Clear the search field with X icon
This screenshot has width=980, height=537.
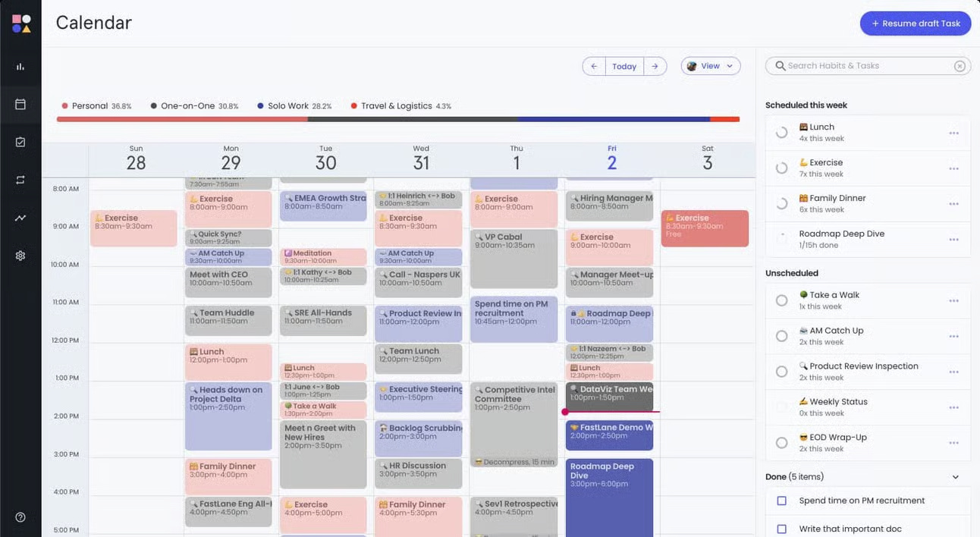960,66
